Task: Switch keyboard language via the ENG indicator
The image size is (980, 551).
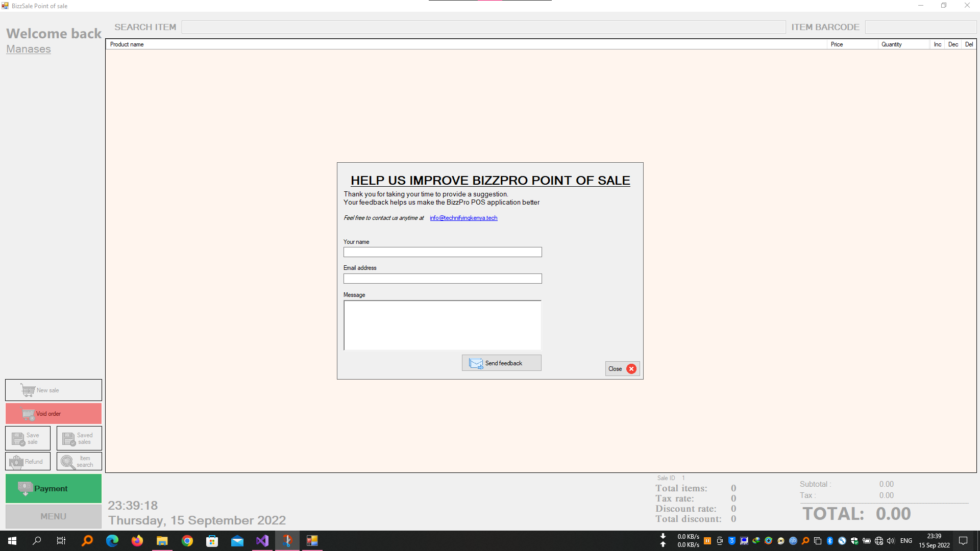Action: (906, 540)
